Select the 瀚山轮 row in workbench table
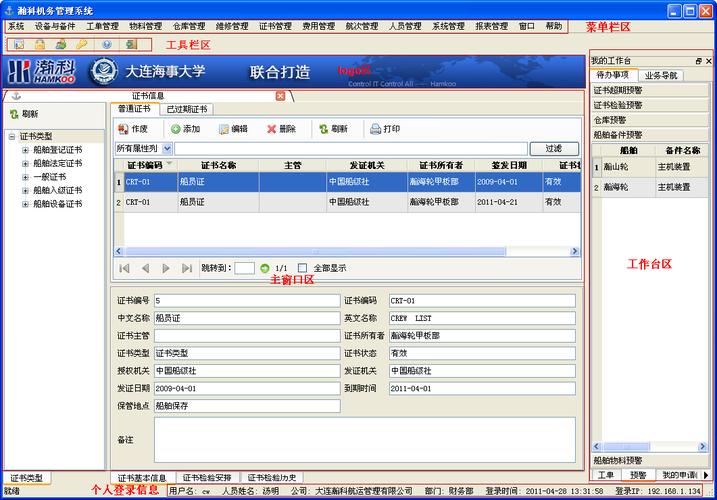The image size is (717, 500). [650, 167]
